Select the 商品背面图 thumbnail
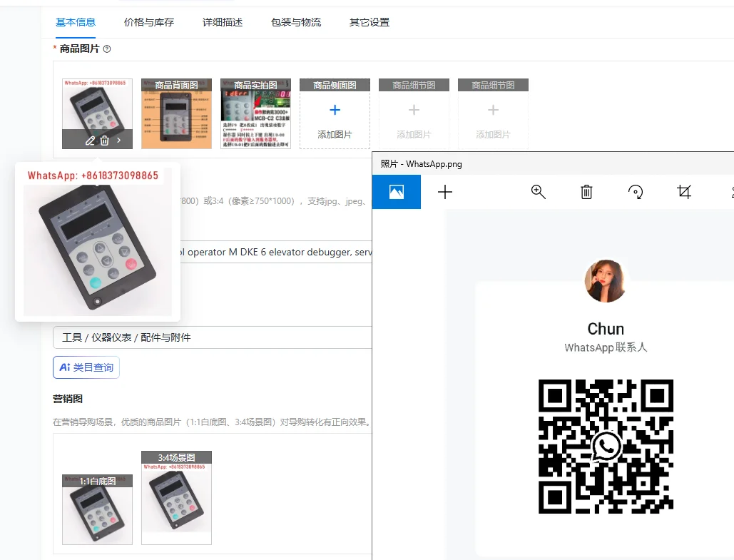The height and width of the screenshot is (560, 734). [x=176, y=113]
